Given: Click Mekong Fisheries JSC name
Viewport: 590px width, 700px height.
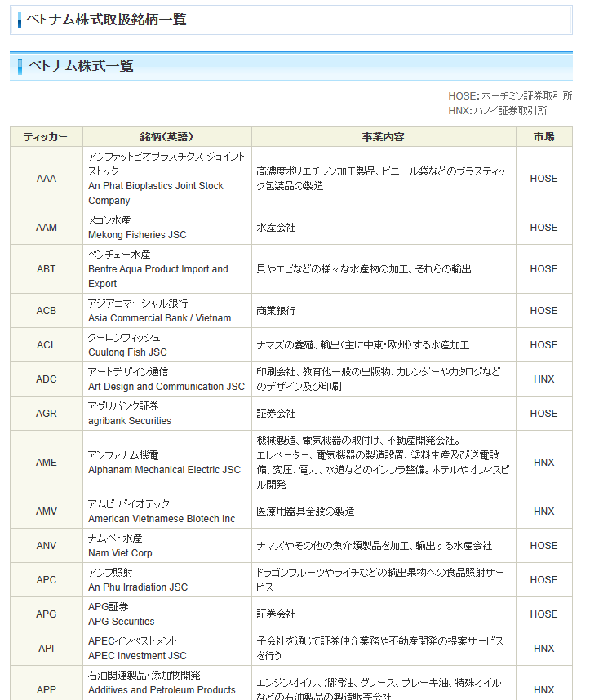Looking at the screenshot, I should click(137, 235).
